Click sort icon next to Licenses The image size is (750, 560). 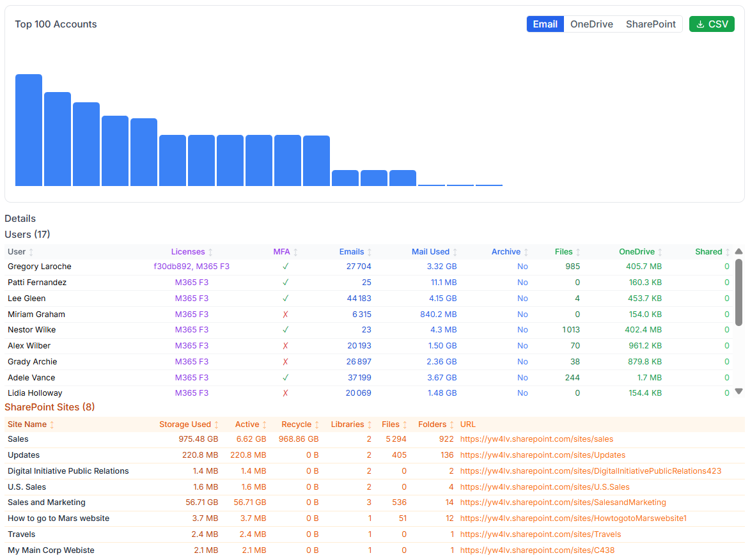[210, 253]
